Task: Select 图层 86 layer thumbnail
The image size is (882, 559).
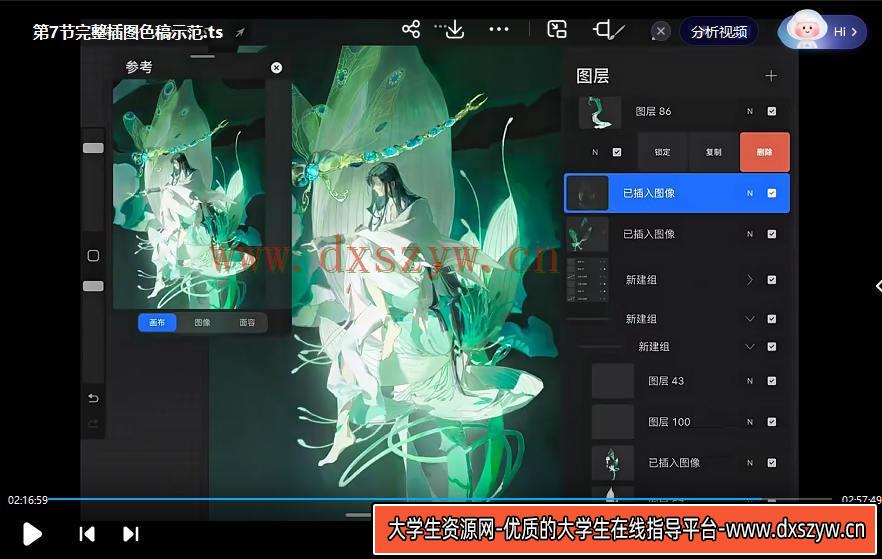Action: pos(600,112)
